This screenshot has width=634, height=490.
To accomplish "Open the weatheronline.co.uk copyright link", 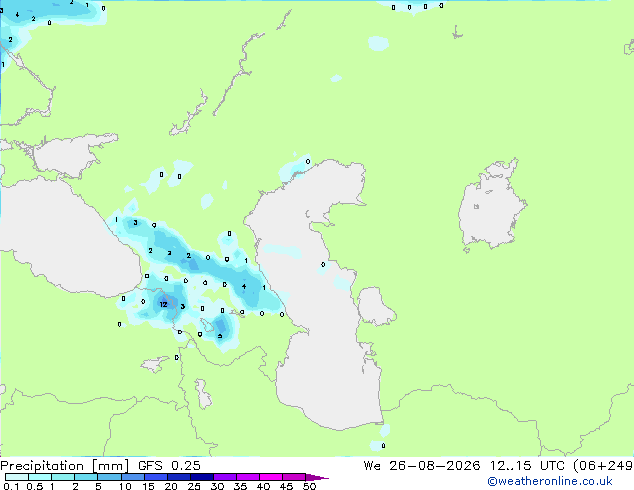I will pyautogui.click(x=549, y=481).
